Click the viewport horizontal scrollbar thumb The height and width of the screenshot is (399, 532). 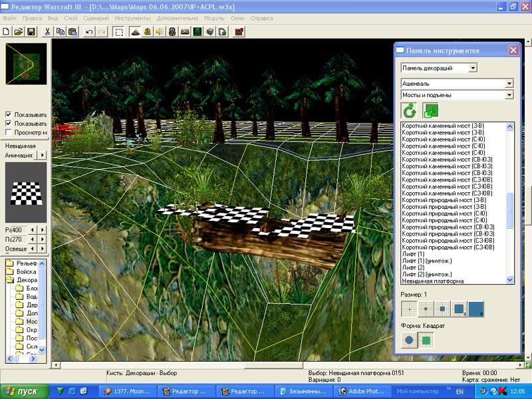click(x=274, y=365)
